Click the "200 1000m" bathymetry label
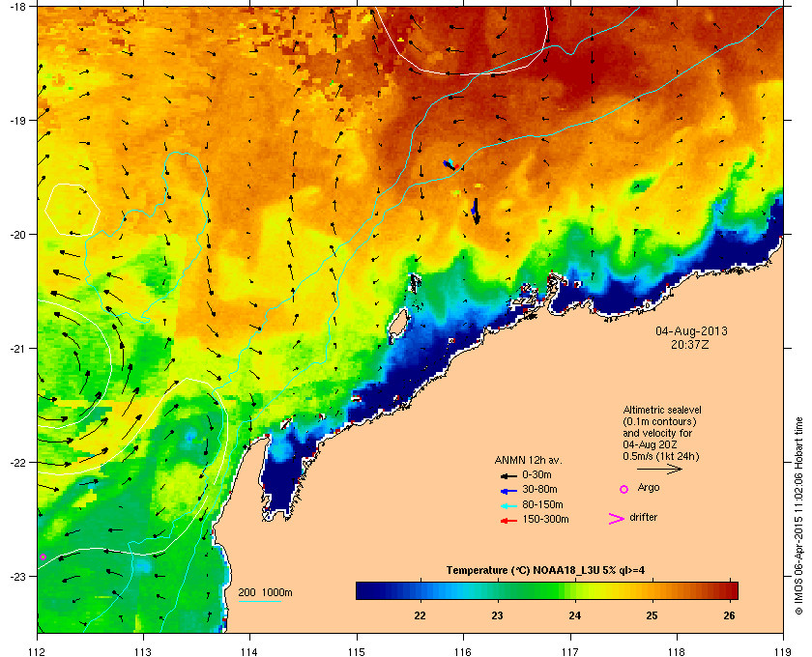Image resolution: width=812 pixels, height=657 pixels. click(265, 593)
